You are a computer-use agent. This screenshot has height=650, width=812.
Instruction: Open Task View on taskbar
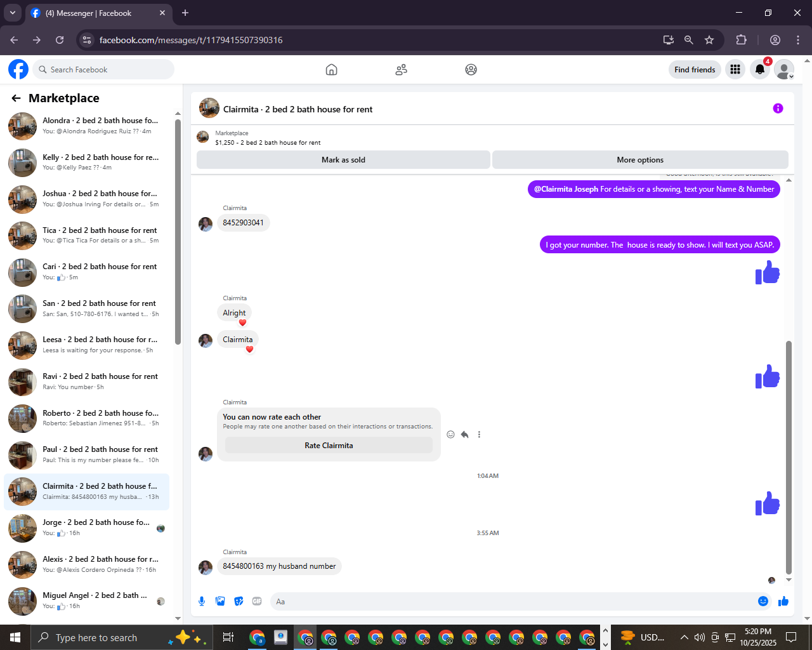[x=228, y=637]
